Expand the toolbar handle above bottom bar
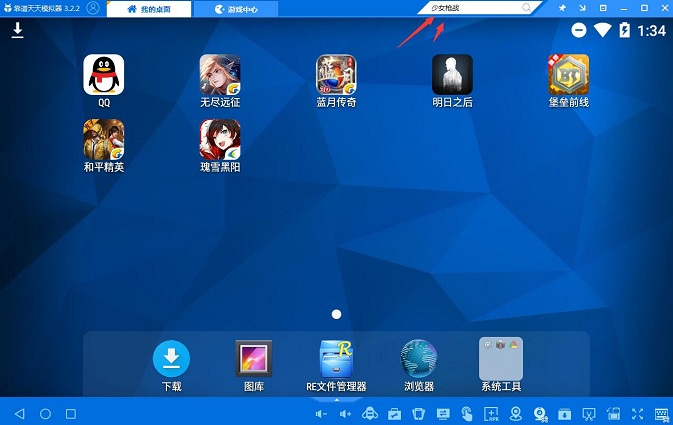 [x=336, y=400]
